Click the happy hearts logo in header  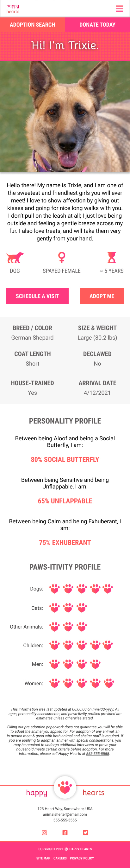(x=13, y=9)
